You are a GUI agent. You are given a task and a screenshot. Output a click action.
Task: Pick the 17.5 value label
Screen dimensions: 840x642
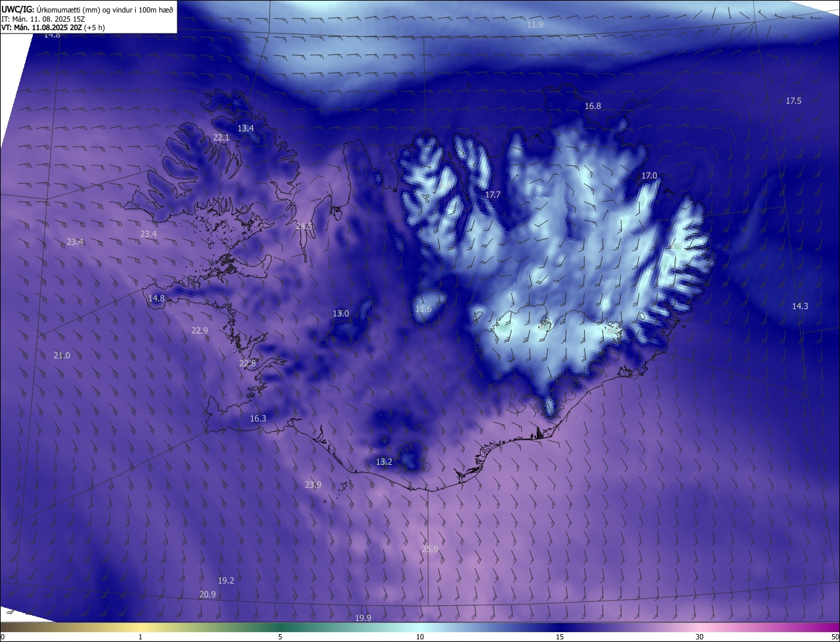tap(793, 100)
